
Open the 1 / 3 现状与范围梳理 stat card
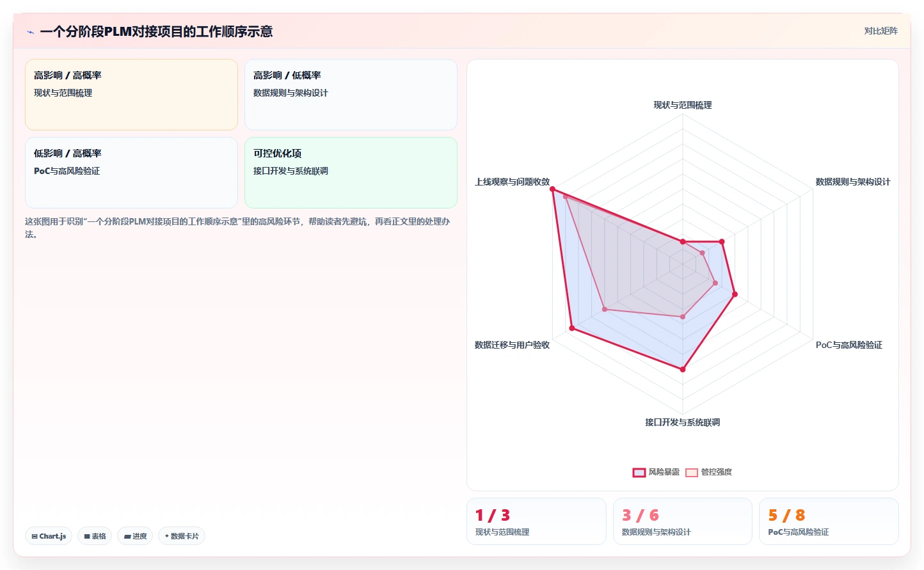[536, 521]
